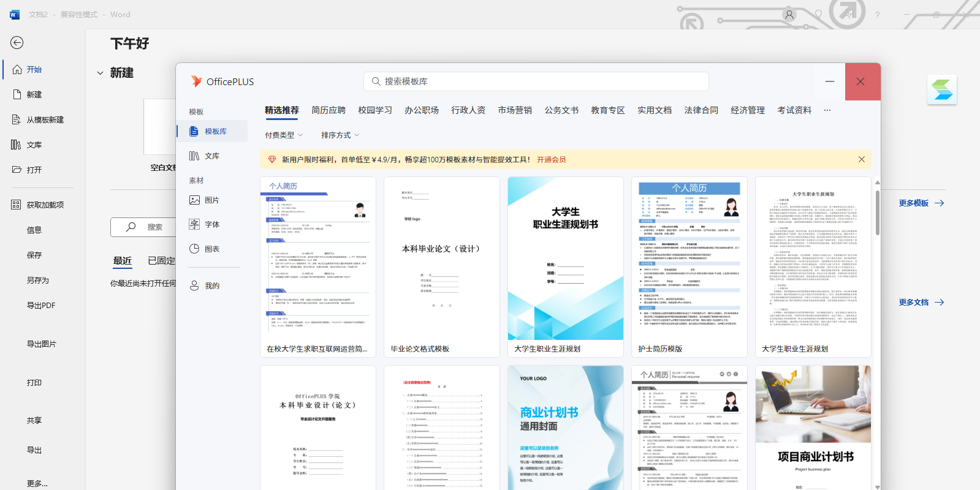Select 模板库 in OfficePLUS sidebar

pos(212,131)
